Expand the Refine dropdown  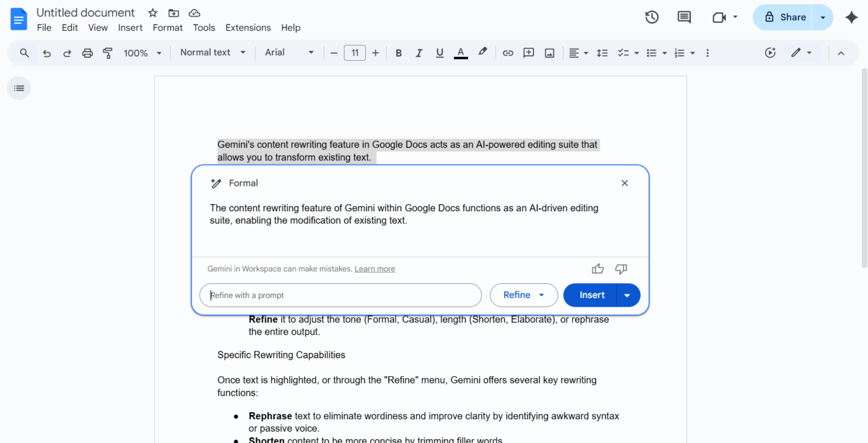pyautogui.click(x=523, y=296)
